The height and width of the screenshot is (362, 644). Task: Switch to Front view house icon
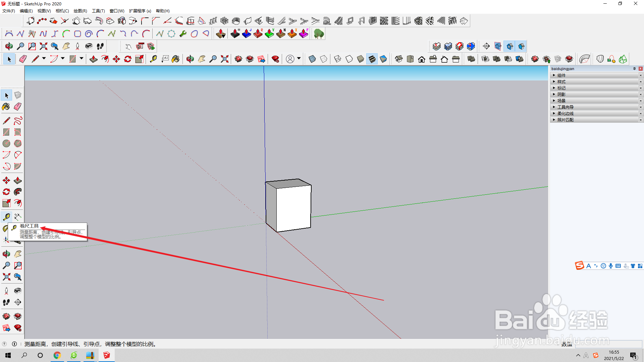pyautogui.click(x=422, y=59)
